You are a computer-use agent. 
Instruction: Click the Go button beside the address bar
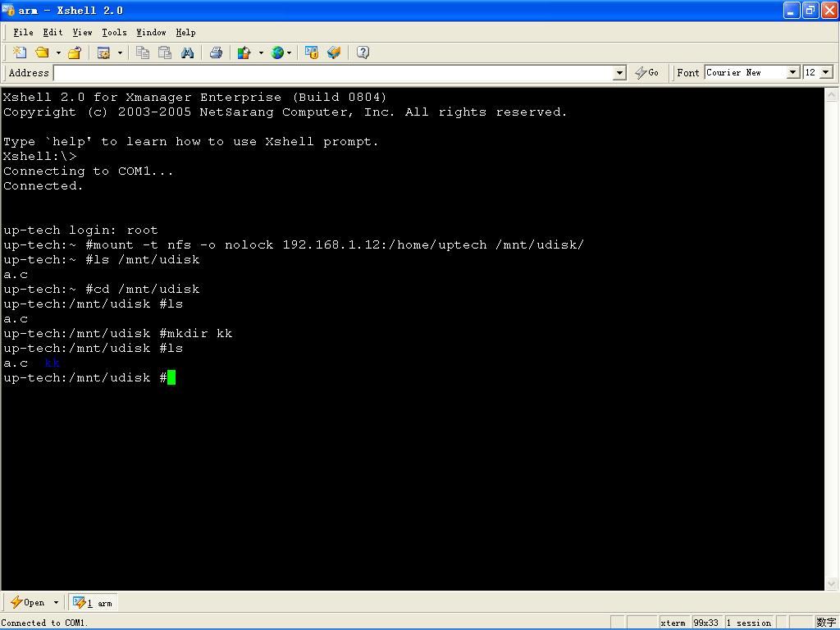pyautogui.click(x=646, y=72)
